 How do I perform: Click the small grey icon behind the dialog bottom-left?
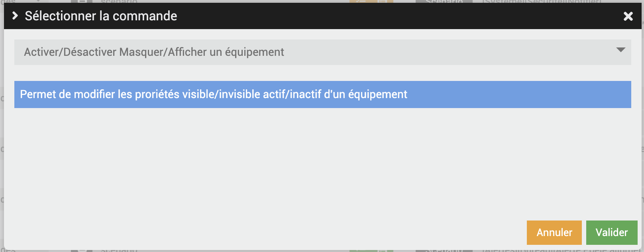point(82,250)
